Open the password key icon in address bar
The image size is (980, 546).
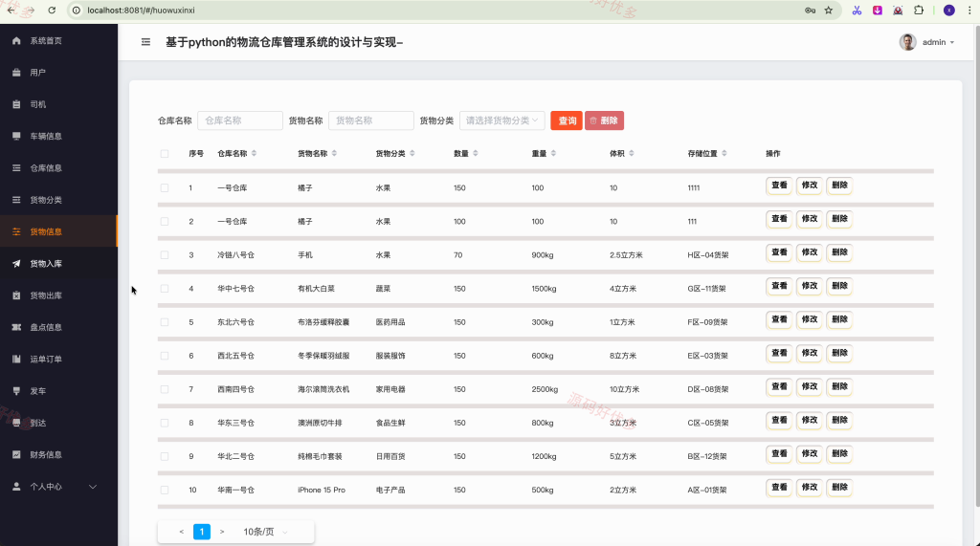(810, 10)
